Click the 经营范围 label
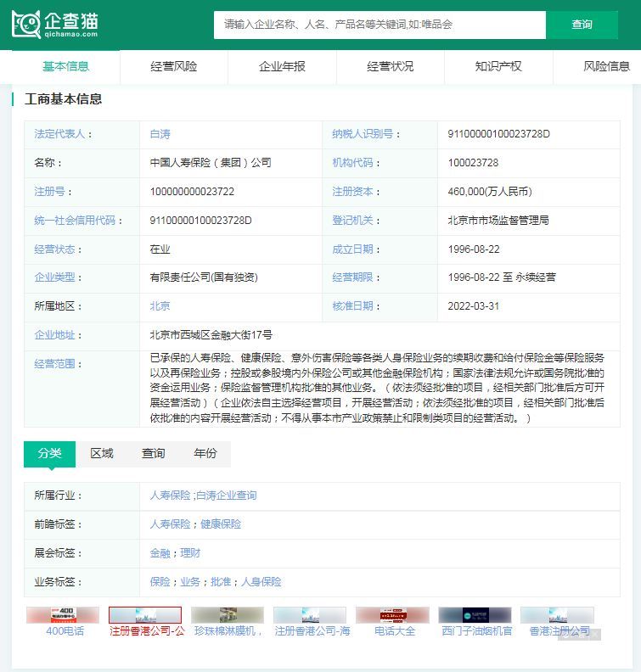641x672 pixels. 54,364
